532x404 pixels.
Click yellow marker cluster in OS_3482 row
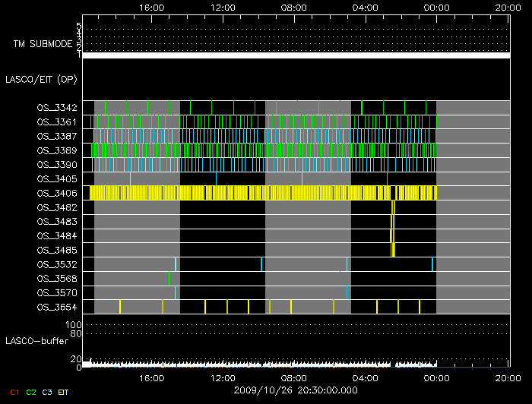(393, 207)
